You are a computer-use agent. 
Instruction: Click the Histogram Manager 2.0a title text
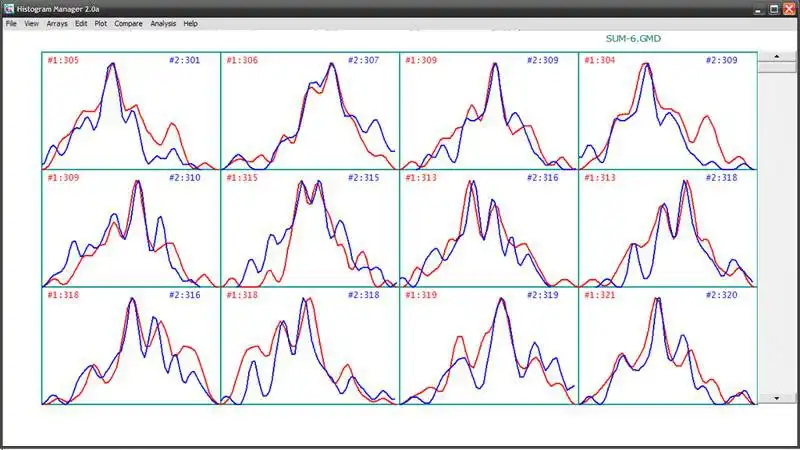point(58,9)
